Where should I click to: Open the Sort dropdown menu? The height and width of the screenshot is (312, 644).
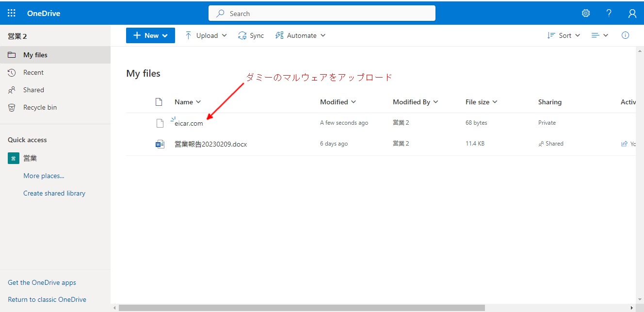click(563, 35)
